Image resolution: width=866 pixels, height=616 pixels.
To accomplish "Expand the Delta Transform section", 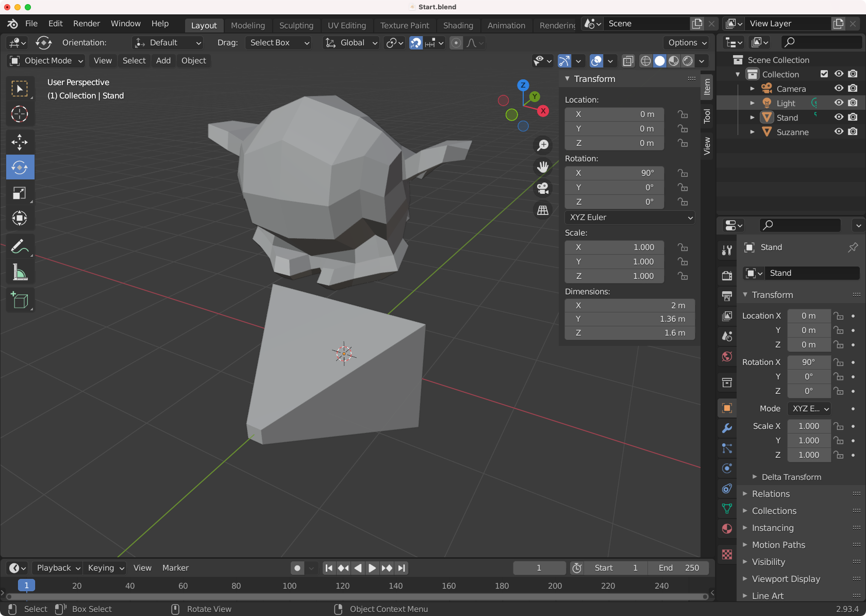I will tap(791, 477).
